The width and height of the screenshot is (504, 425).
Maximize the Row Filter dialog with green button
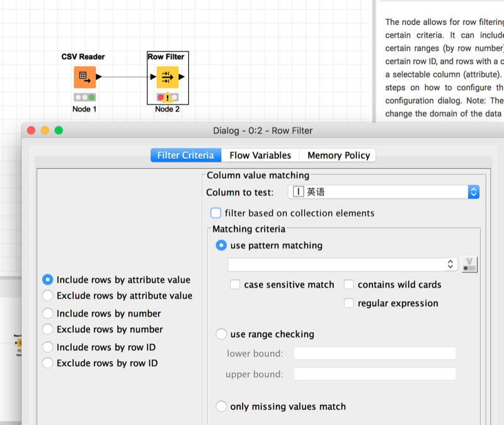tap(59, 130)
